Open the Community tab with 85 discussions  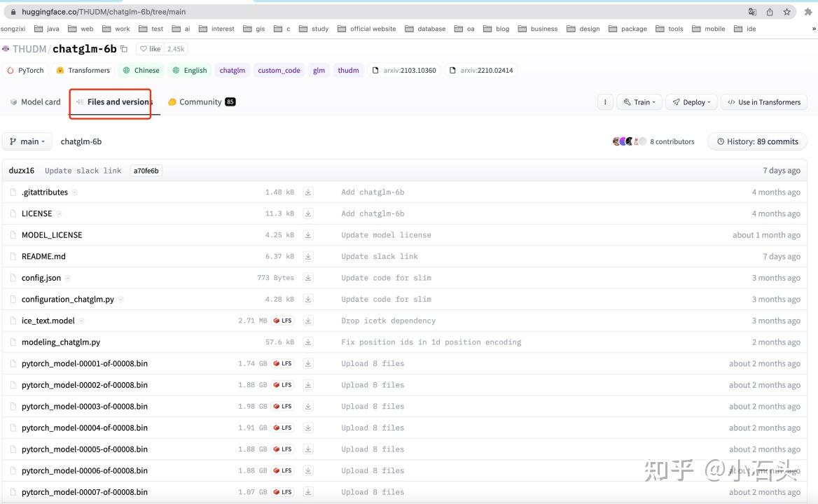point(201,101)
